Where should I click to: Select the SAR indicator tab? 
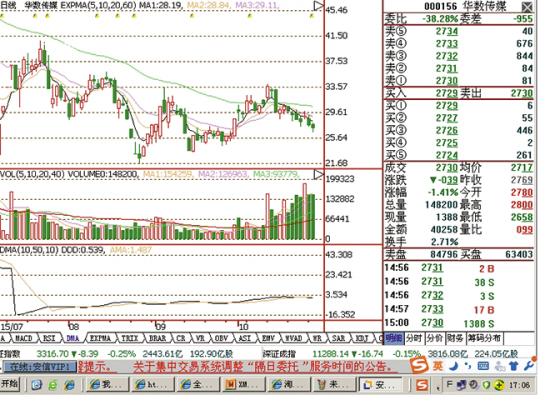(x=338, y=338)
